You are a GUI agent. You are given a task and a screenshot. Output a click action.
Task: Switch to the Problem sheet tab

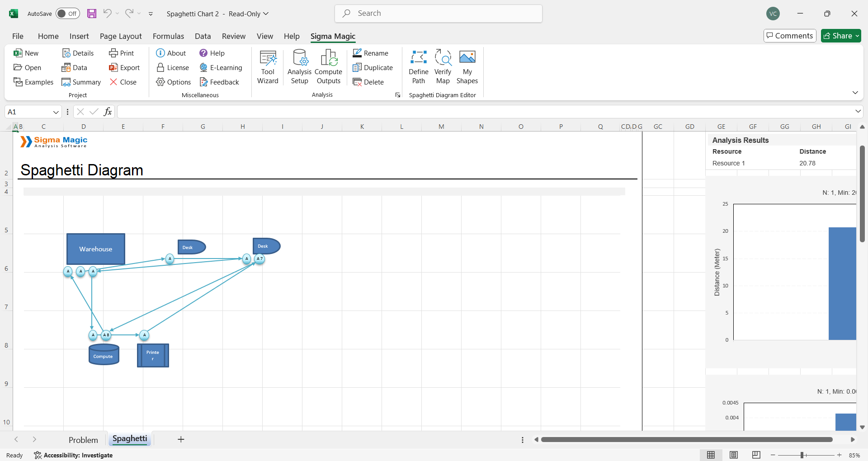tap(83, 440)
